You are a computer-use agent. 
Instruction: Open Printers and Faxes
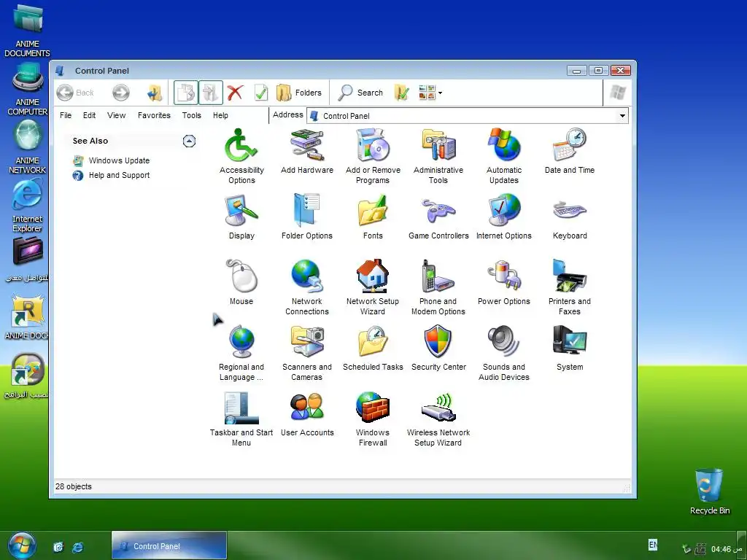click(570, 287)
